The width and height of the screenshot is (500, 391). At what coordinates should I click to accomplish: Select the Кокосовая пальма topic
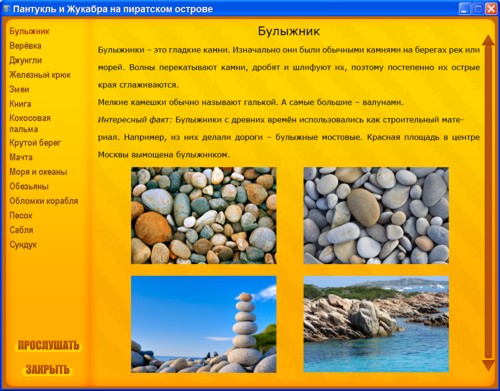30,123
